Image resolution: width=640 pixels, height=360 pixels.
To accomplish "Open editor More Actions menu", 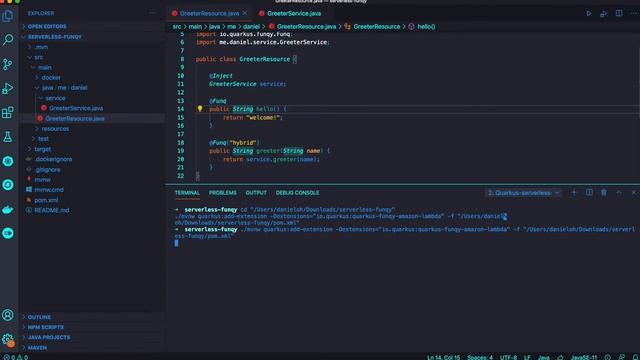I will [x=634, y=13].
